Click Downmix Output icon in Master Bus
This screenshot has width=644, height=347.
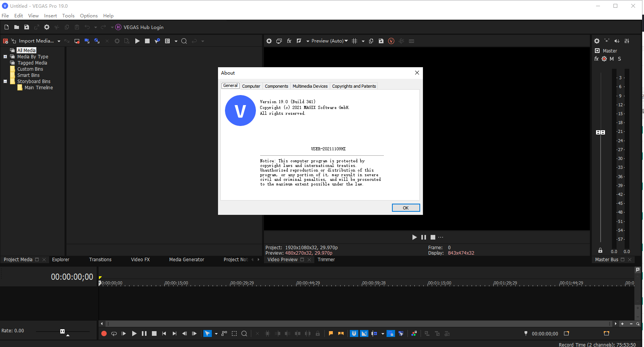(607, 41)
